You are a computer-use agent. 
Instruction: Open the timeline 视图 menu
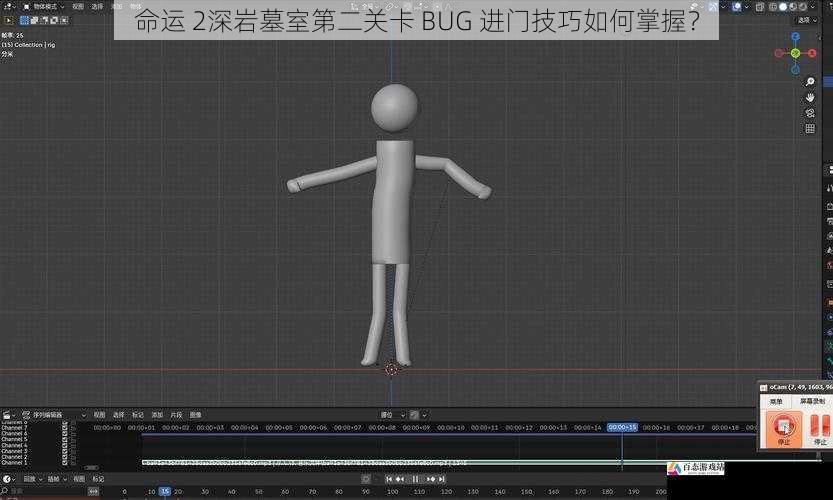(x=79, y=479)
